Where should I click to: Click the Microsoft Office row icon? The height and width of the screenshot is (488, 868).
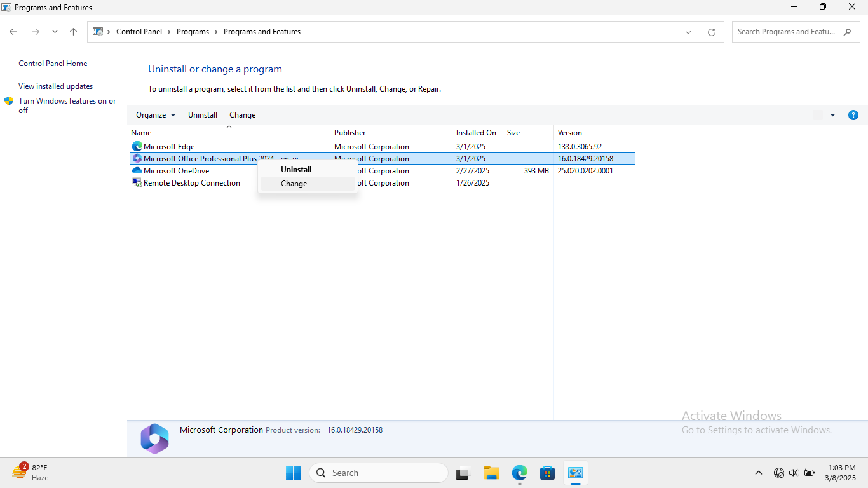coord(137,159)
